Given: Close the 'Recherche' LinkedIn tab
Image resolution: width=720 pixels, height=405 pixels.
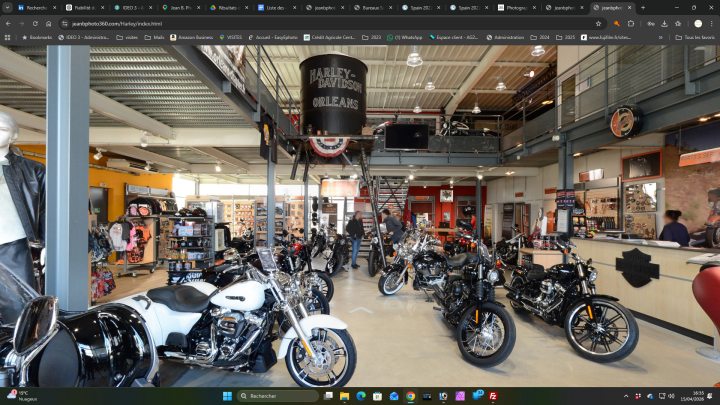Looking at the screenshot, I should 55,7.
